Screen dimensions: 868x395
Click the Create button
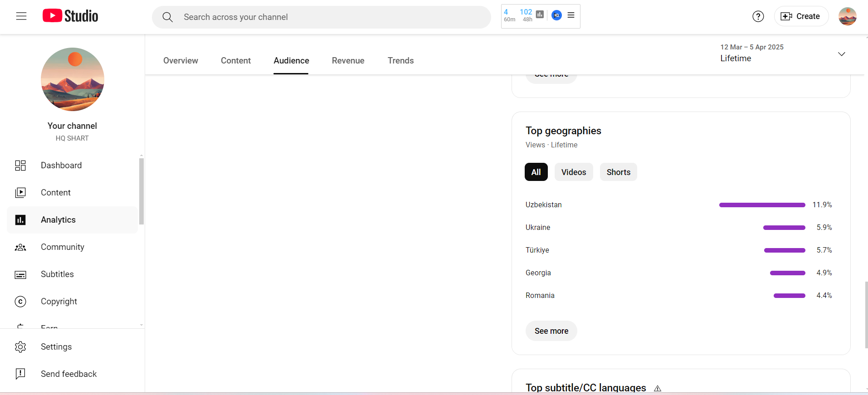[800, 16]
